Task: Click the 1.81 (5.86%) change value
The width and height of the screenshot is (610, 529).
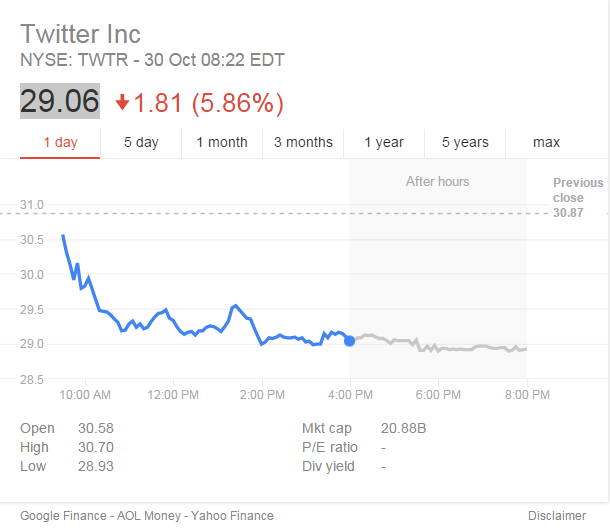Action: [209, 102]
